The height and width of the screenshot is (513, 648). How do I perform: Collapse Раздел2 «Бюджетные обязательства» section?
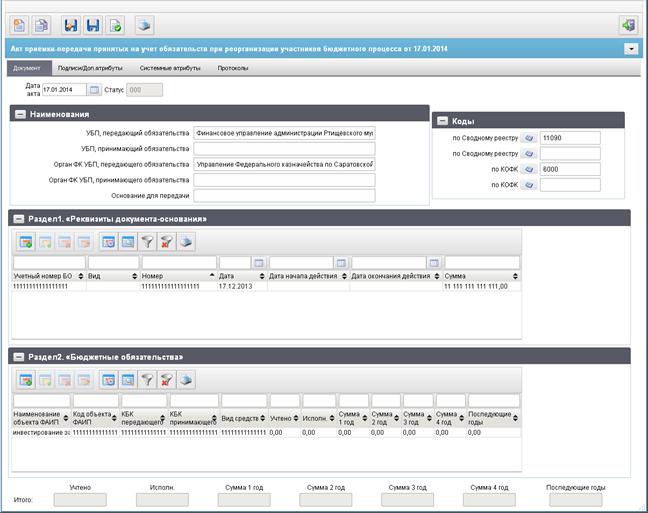tap(19, 357)
